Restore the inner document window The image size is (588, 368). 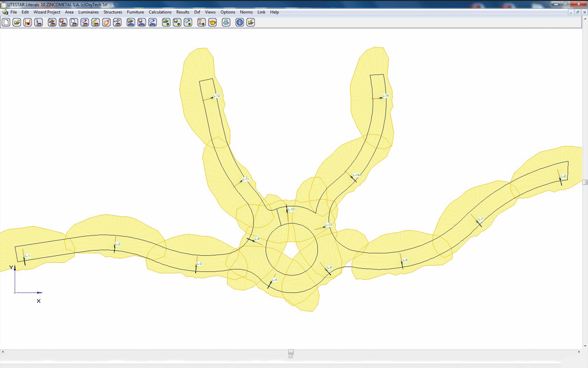click(578, 12)
